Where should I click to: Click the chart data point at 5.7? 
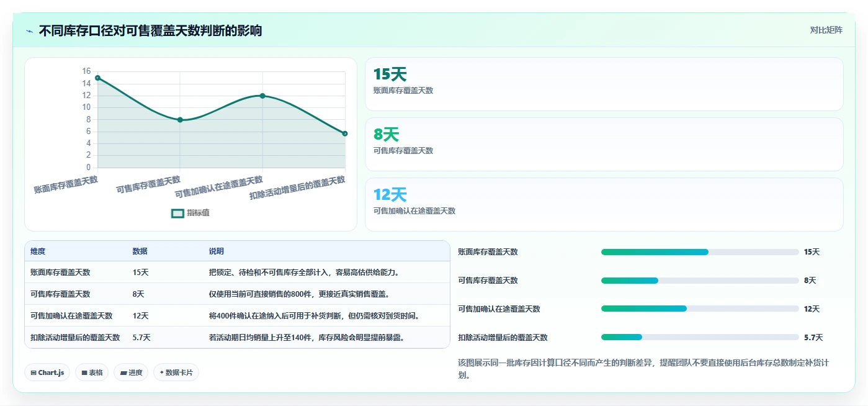[x=345, y=133]
